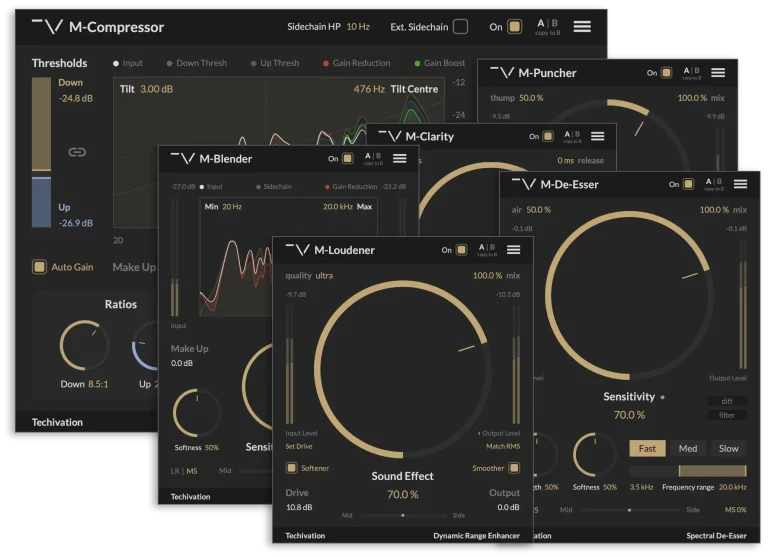Screen dimensions: 768x557
Task: Open the M-Loudener hamburger menu
Action: 513,250
